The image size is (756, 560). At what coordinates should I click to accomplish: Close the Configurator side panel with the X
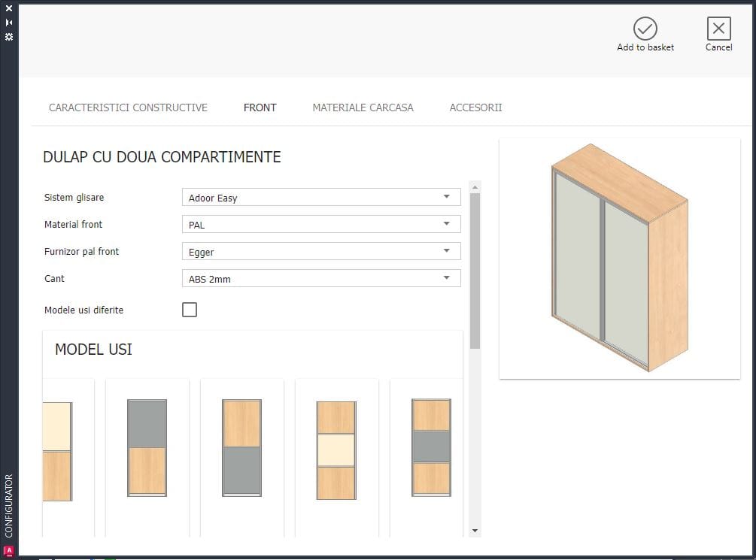point(9,8)
